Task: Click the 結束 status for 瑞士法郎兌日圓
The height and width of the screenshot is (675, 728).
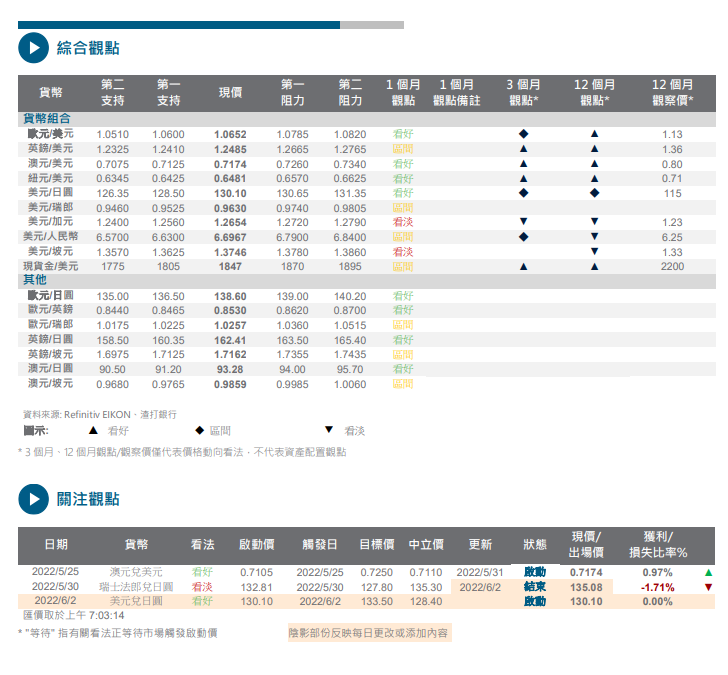Action: (x=535, y=587)
